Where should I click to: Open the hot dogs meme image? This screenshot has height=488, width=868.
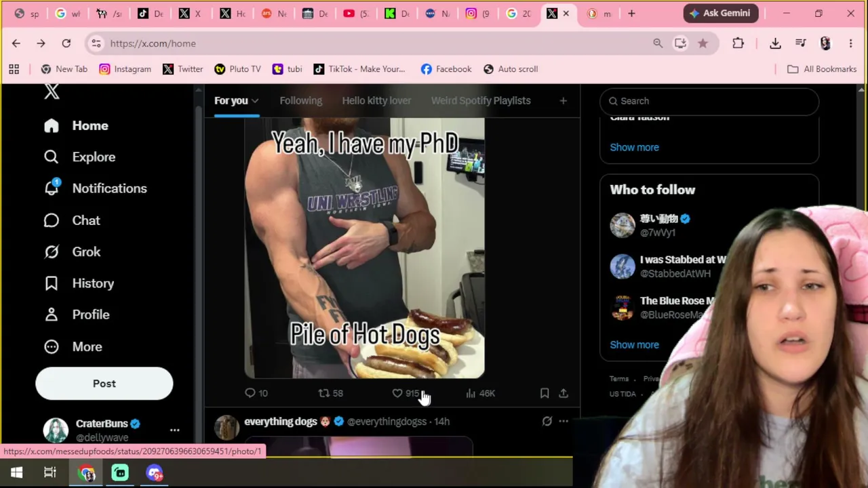[365, 247]
